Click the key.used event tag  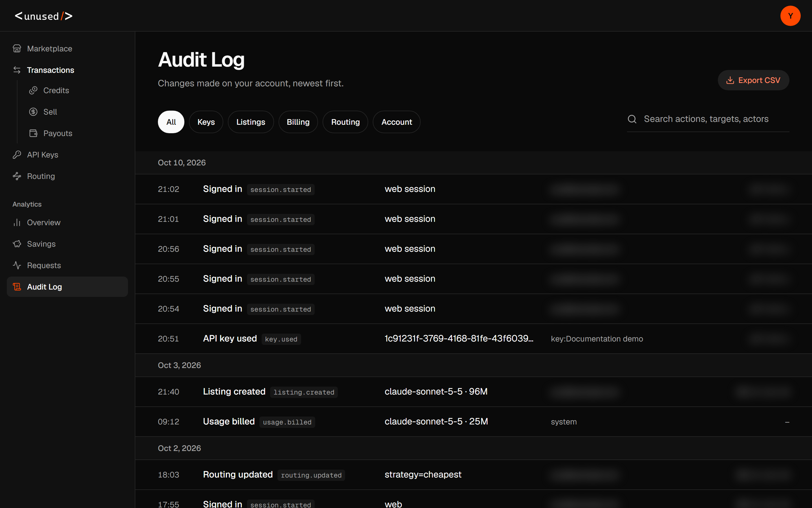pos(281,339)
